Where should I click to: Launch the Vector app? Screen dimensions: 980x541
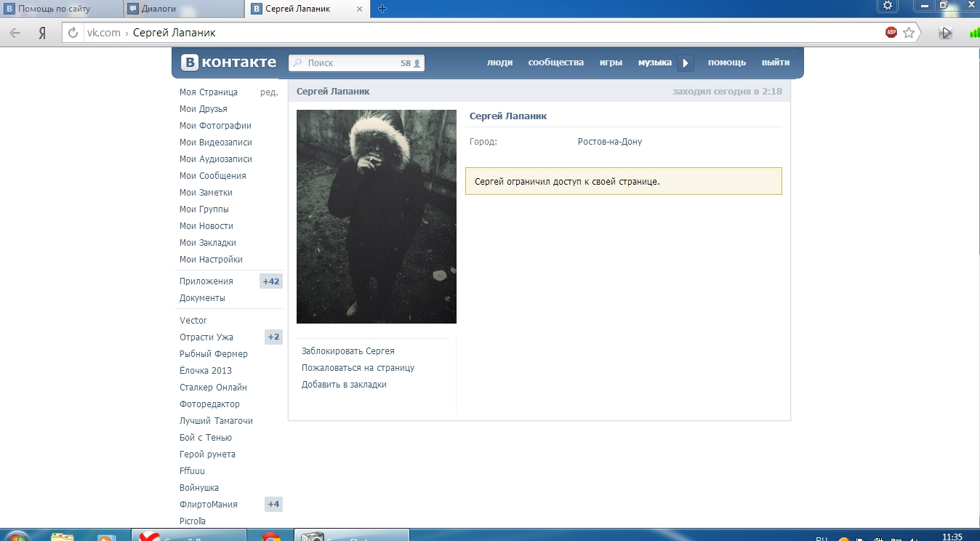tap(193, 321)
